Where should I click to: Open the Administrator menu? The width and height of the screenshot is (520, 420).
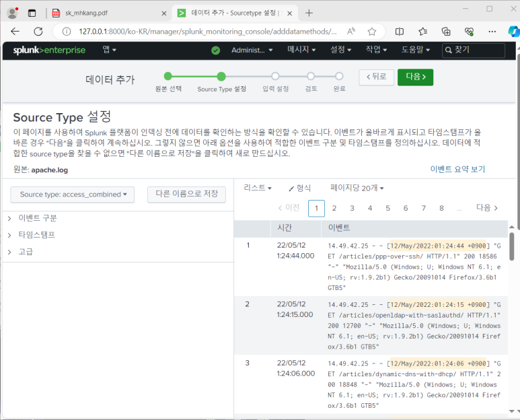pyautogui.click(x=252, y=50)
